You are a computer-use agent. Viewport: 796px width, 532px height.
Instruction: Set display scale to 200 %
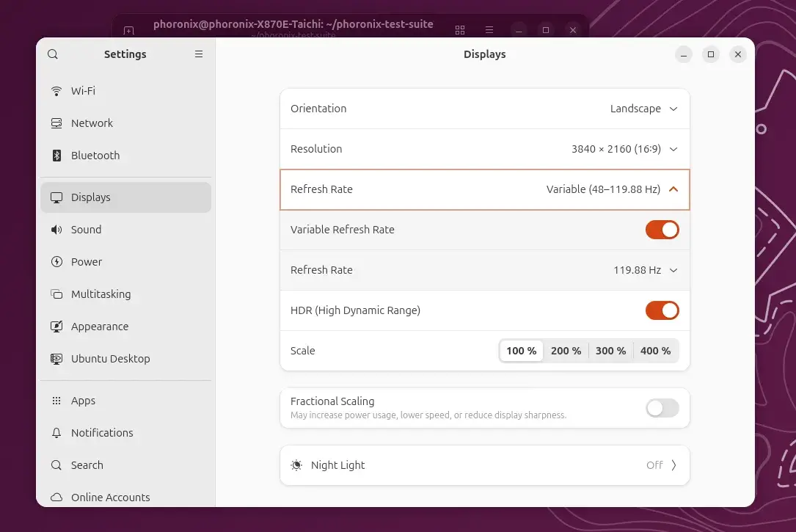coord(566,351)
